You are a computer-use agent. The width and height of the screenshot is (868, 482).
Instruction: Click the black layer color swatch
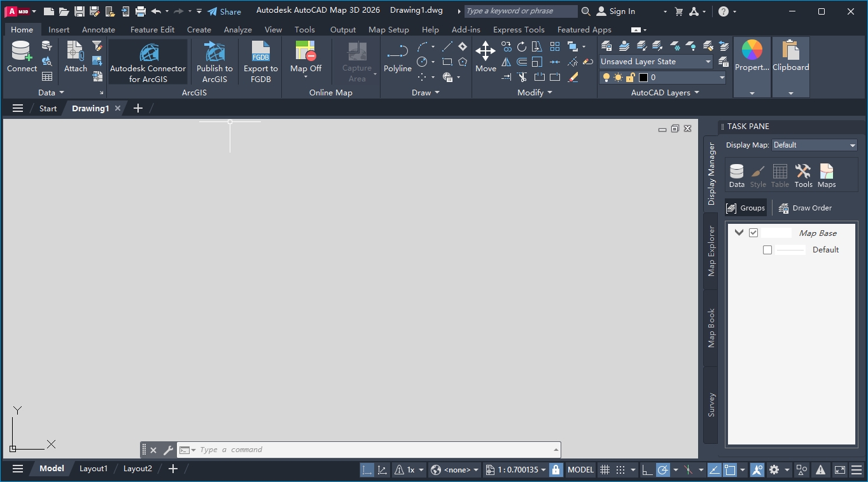click(x=643, y=78)
